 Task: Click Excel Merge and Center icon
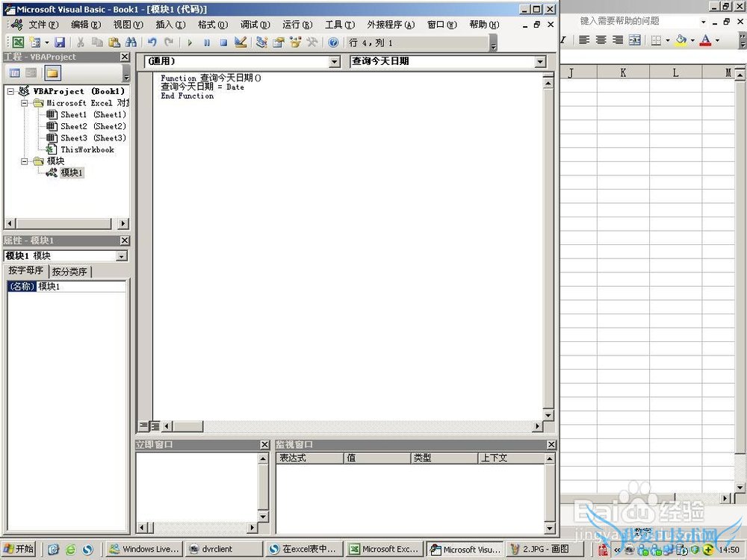pyautogui.click(x=634, y=40)
